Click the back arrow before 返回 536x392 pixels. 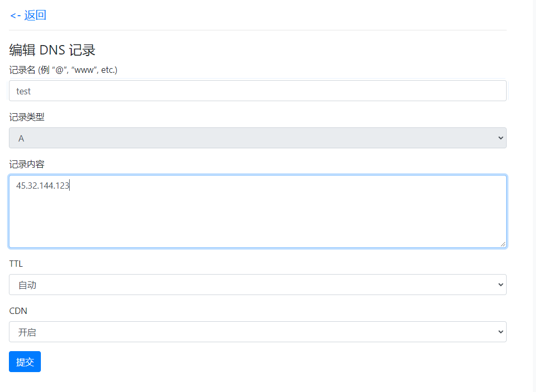15,16
